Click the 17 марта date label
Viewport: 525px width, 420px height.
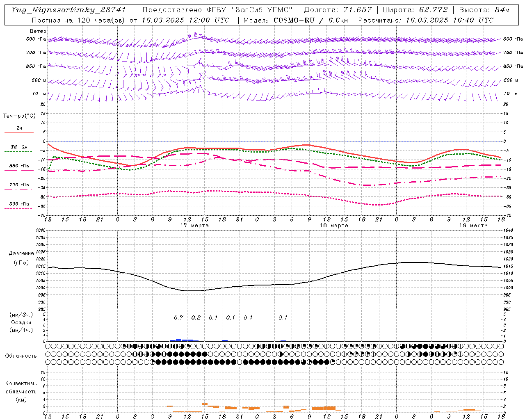click(194, 226)
